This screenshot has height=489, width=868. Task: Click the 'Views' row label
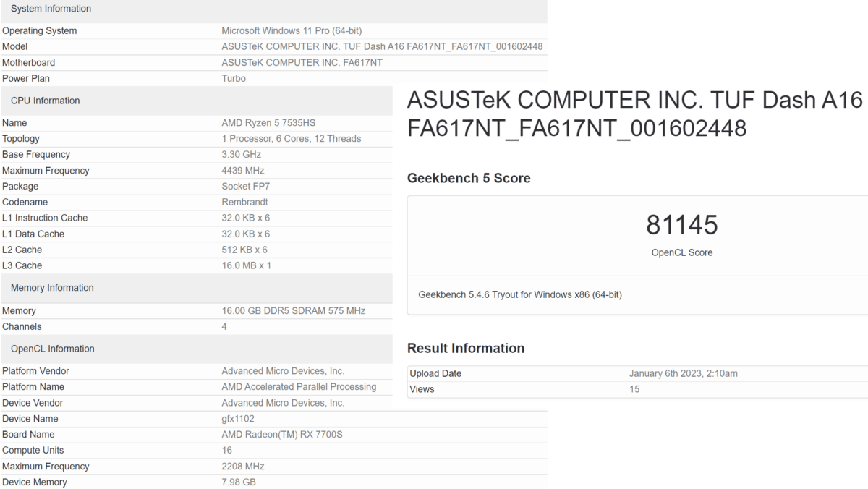tap(422, 390)
